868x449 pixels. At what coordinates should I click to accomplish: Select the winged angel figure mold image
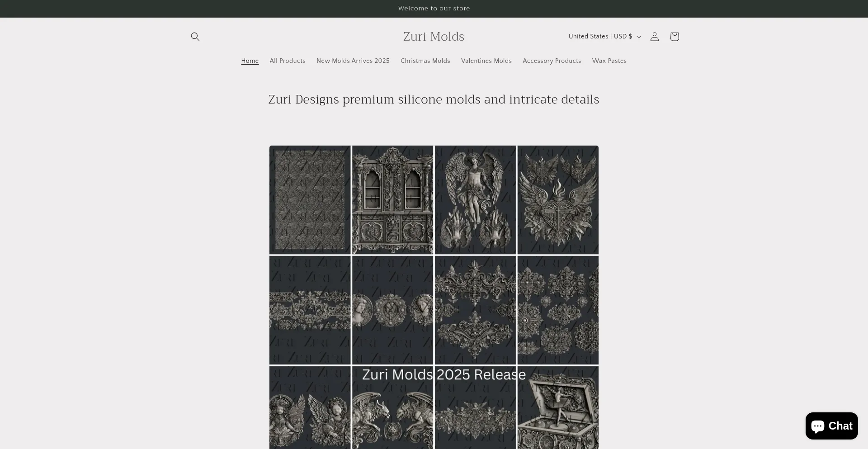pyautogui.click(x=475, y=200)
